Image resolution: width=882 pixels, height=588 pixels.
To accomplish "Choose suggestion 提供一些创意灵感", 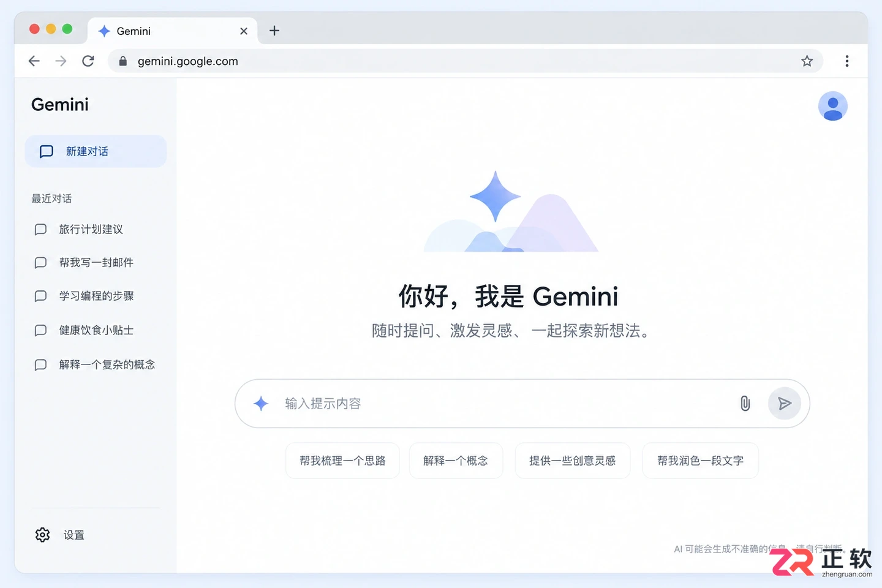I will (572, 461).
